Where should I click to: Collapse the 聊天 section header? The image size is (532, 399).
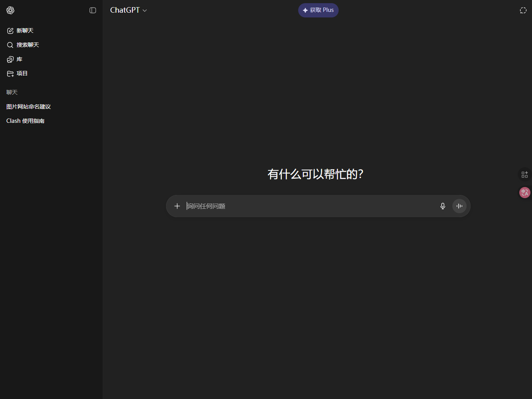[12, 92]
